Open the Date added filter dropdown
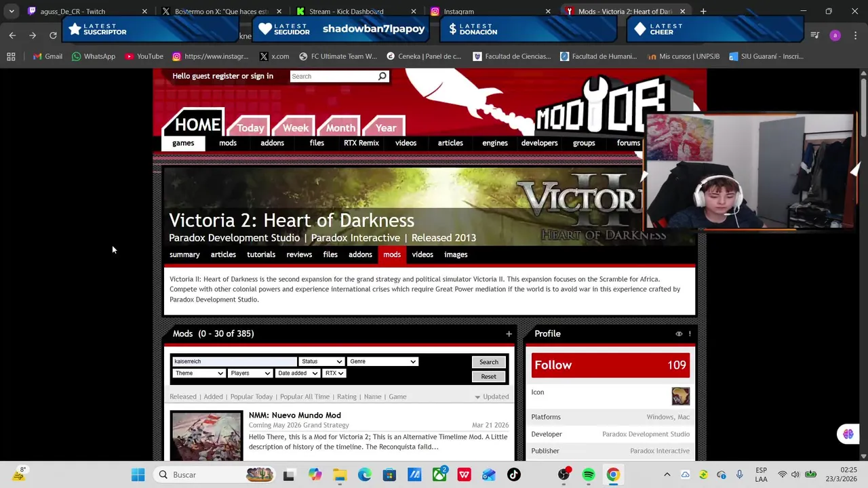The width and height of the screenshot is (868, 488). tap(298, 373)
